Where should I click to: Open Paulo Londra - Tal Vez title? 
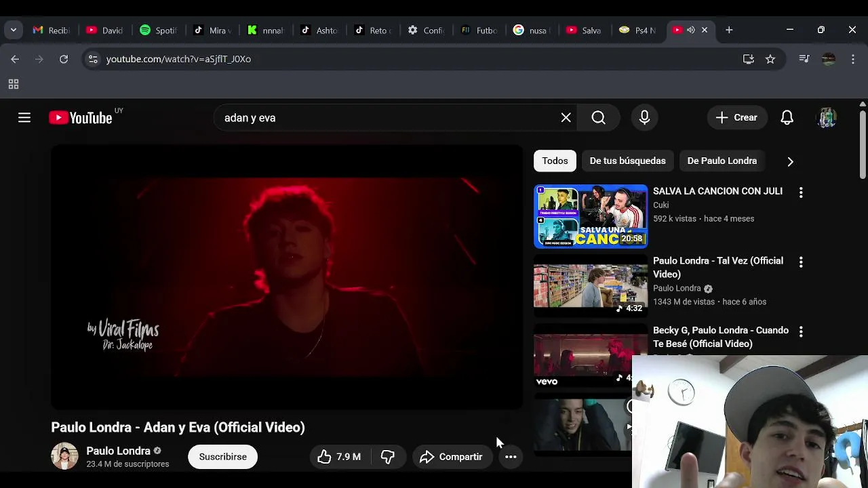718,267
